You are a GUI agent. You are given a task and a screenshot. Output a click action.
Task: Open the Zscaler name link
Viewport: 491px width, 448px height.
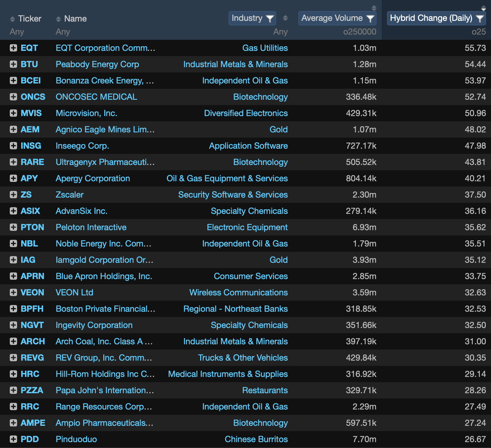(x=70, y=195)
